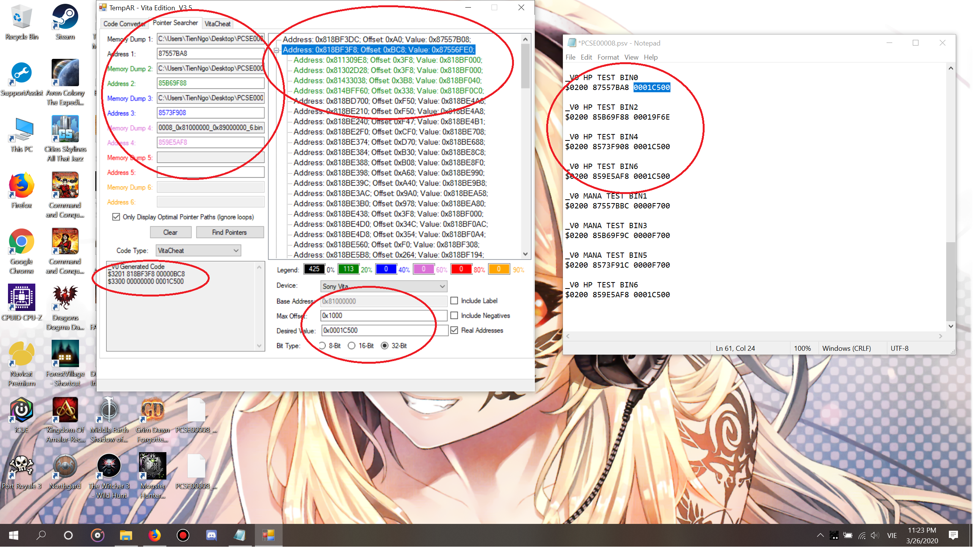This screenshot has height=552, width=980.
Task: Open Aven Colony desktop shortcut
Action: point(65,82)
